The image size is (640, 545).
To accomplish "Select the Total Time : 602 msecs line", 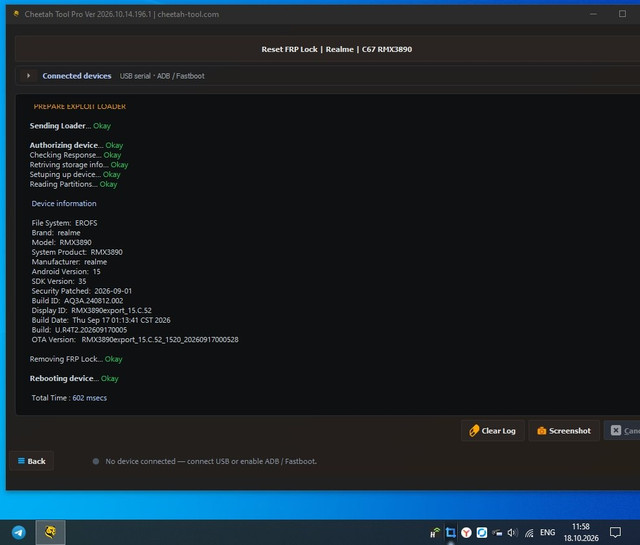I will click(x=69, y=398).
